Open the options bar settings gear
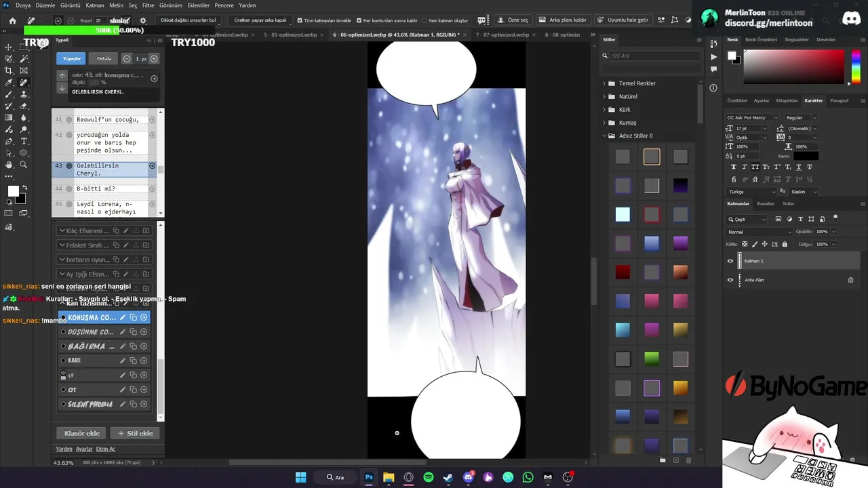Screen dimensions: 868x488 [143, 20]
